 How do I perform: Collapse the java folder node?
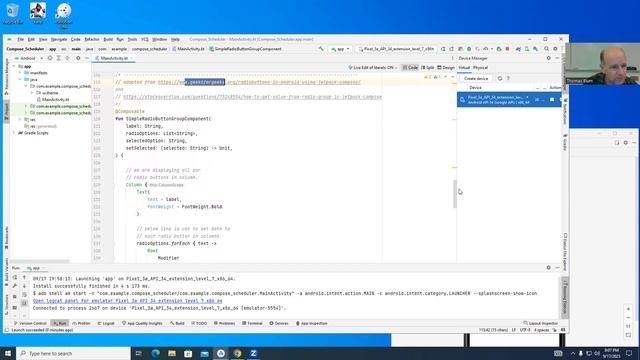click(20, 80)
